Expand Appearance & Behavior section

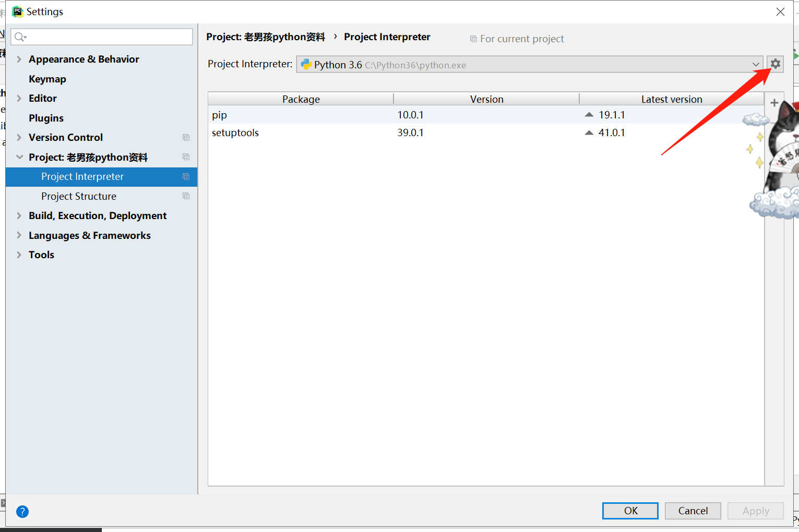tap(19, 59)
